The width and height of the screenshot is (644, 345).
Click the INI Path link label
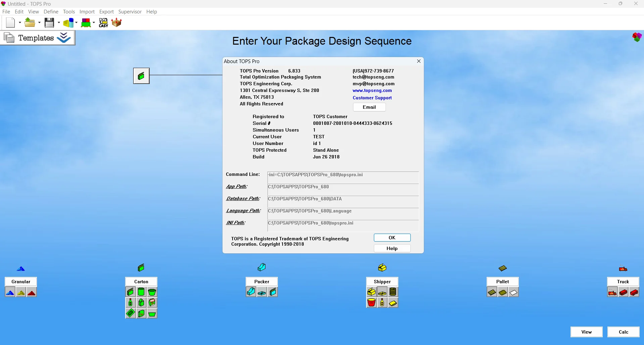(x=236, y=223)
